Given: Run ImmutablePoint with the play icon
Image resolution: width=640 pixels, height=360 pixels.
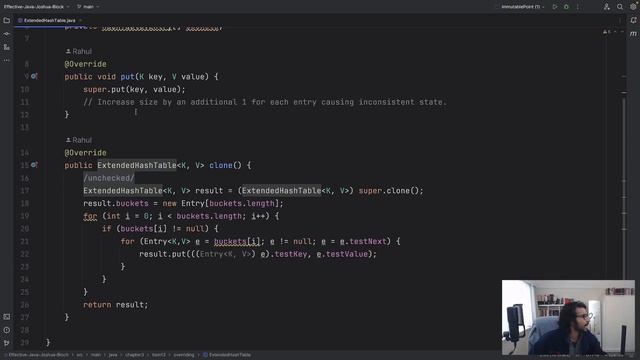Looking at the screenshot, I should [x=555, y=7].
